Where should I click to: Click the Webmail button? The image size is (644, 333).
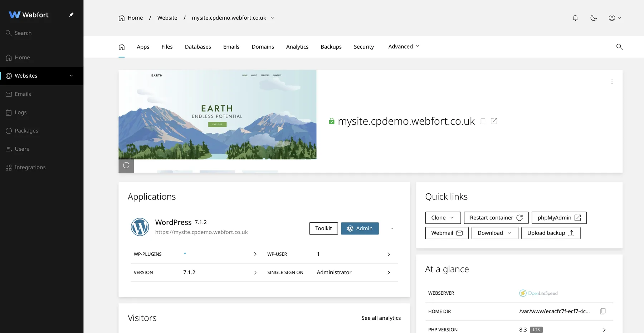click(x=447, y=233)
